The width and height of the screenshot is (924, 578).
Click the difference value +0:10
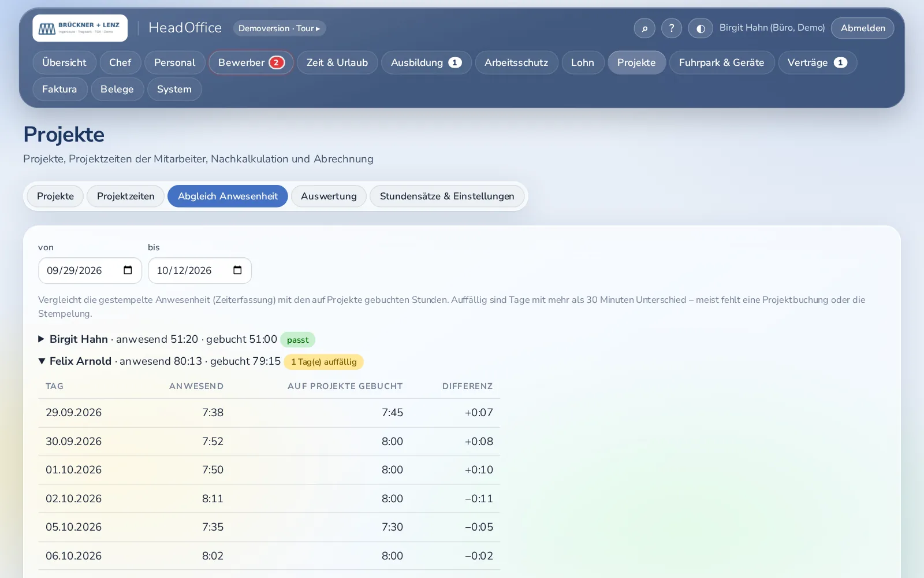pyautogui.click(x=479, y=470)
